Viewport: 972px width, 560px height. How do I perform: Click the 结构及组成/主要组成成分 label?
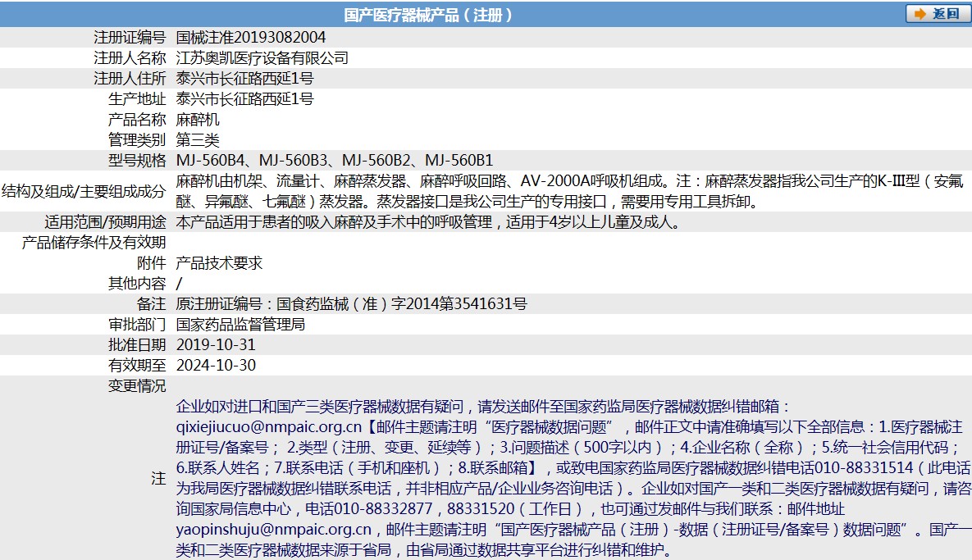pyautogui.click(x=84, y=191)
